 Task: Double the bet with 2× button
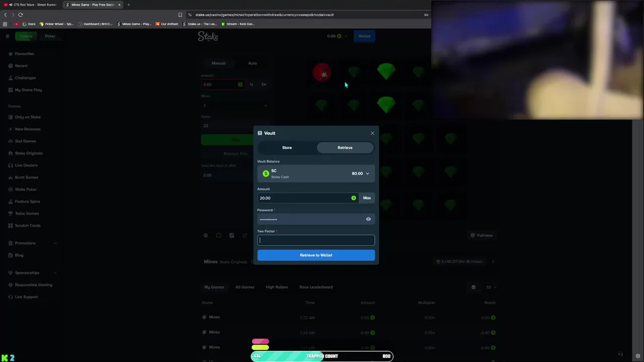264,84
